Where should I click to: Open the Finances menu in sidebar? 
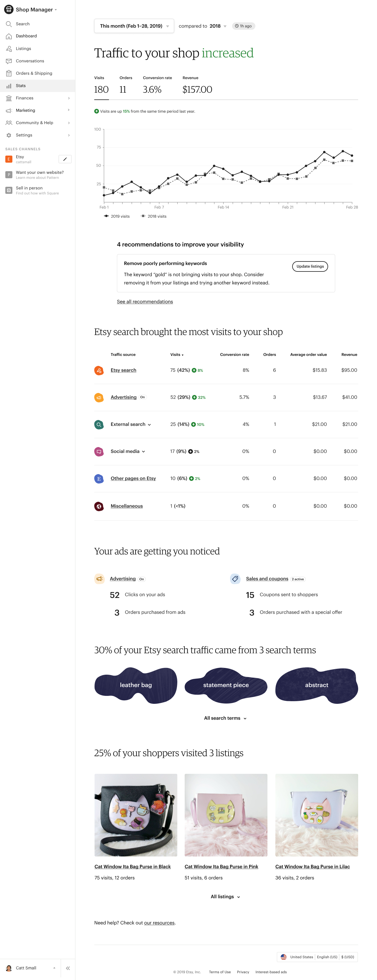click(37, 98)
